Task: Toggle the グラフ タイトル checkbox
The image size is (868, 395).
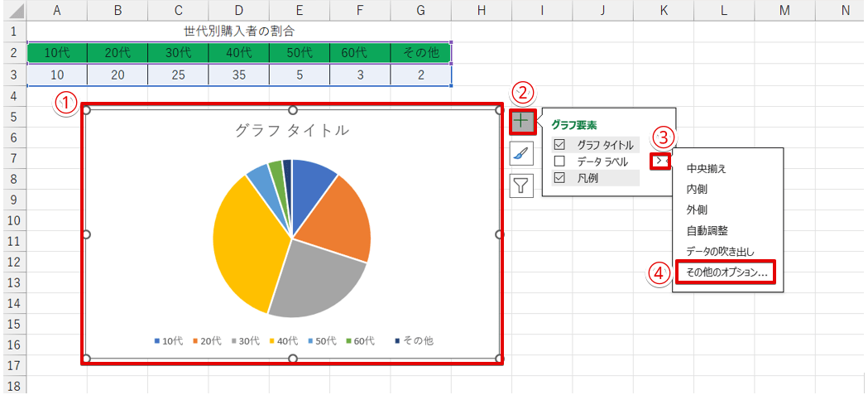Action: (x=559, y=145)
